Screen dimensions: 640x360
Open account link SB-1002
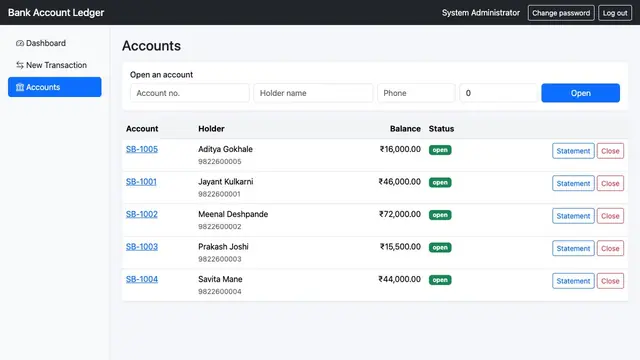click(142, 214)
